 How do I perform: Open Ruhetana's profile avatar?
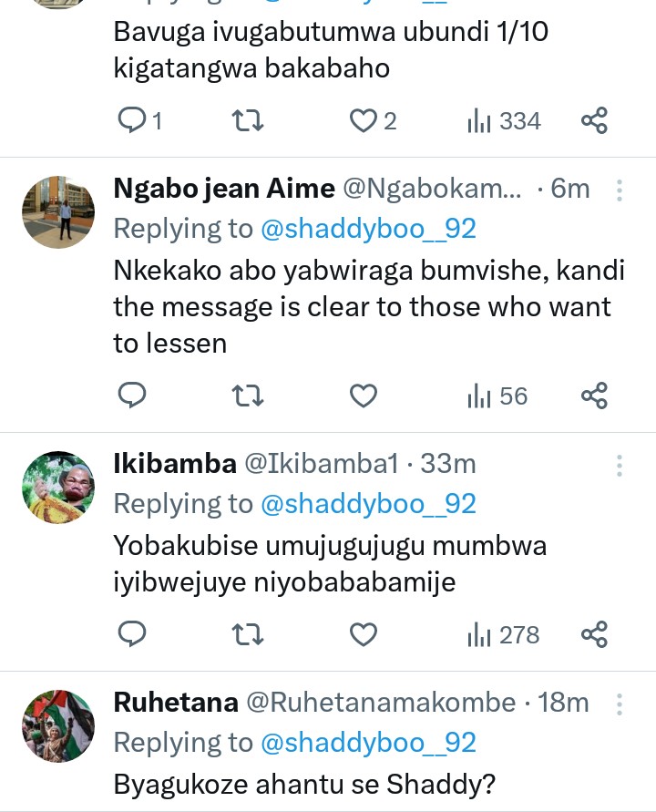58,725
